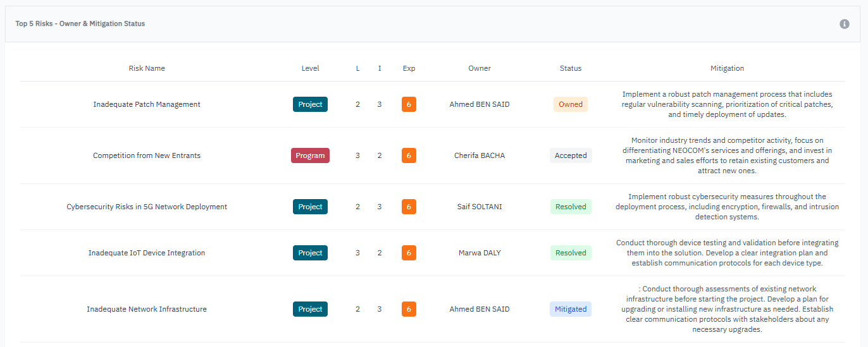Viewport: 868px width, 347px height.
Task: Click the Level column header
Action: pos(310,68)
